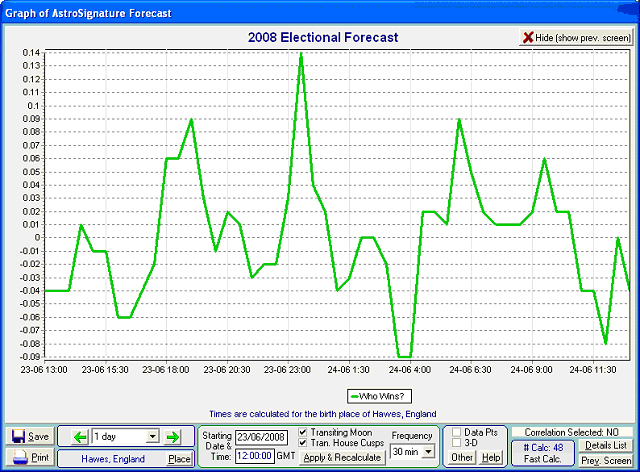
Task: Click the starting date field 23/06/2008
Action: click(x=261, y=438)
